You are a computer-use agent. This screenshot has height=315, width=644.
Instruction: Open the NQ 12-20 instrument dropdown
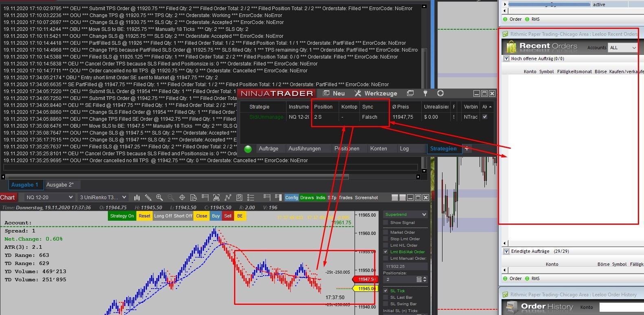point(49,198)
